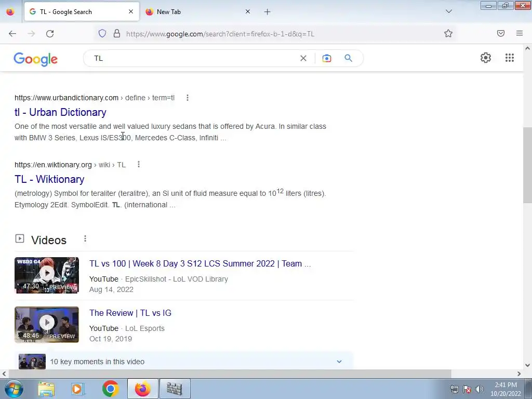Open the tracking protection shield icon
Screen dimensions: 532x399
pyautogui.click(x=102, y=33)
